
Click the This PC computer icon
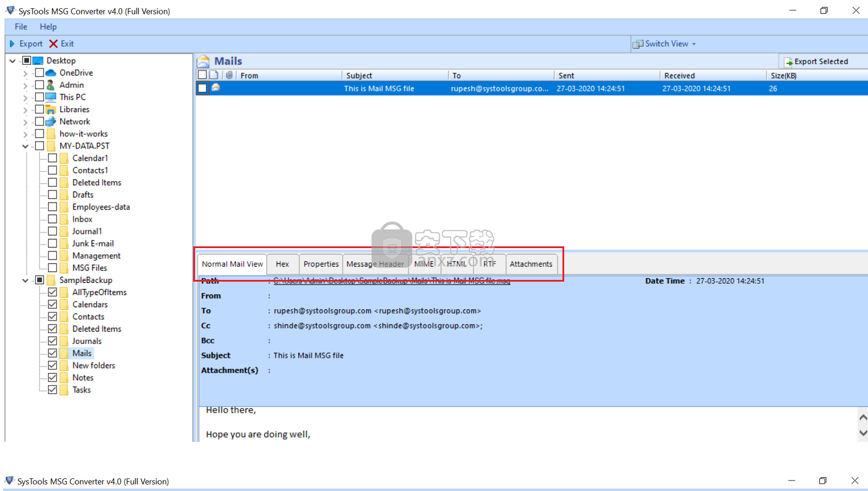(x=51, y=97)
